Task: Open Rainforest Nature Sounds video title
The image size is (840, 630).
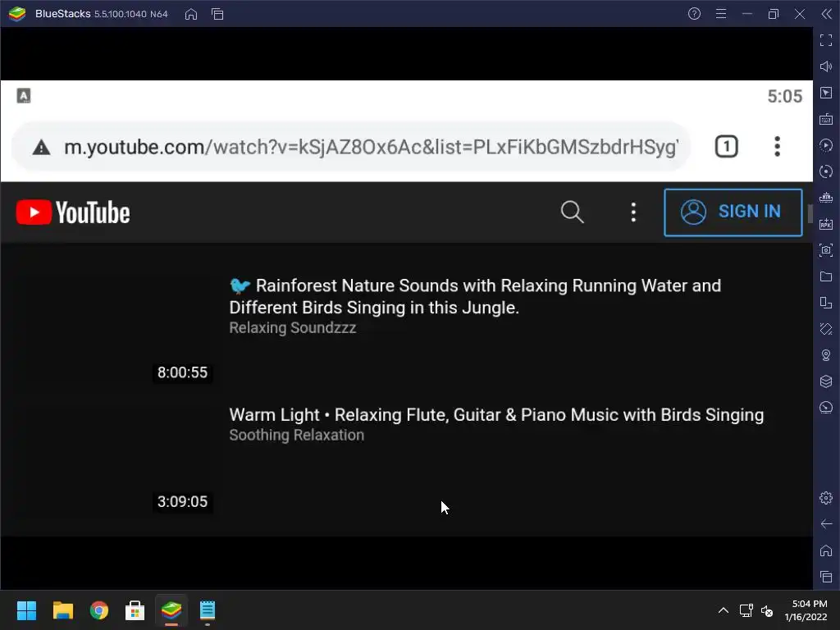Action: point(475,296)
